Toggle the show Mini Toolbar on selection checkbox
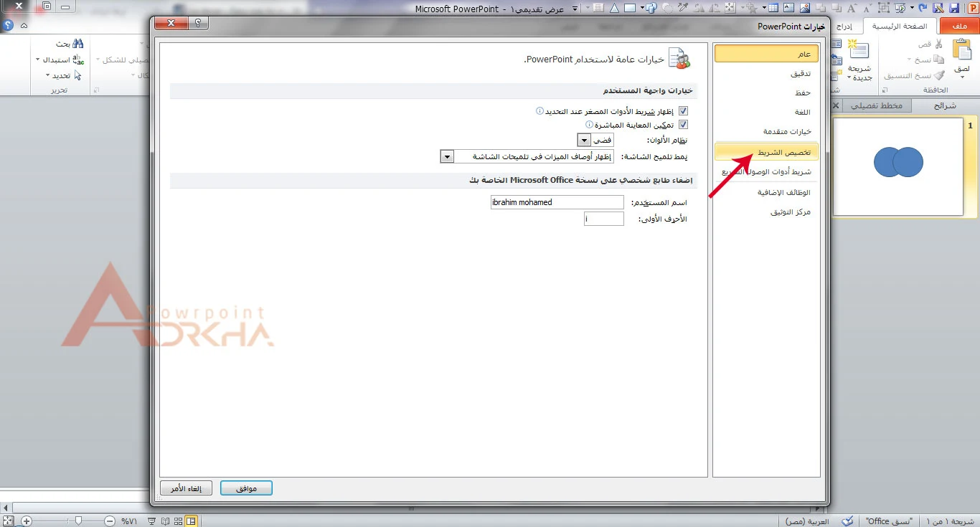Image resolution: width=980 pixels, height=527 pixels. 683,111
